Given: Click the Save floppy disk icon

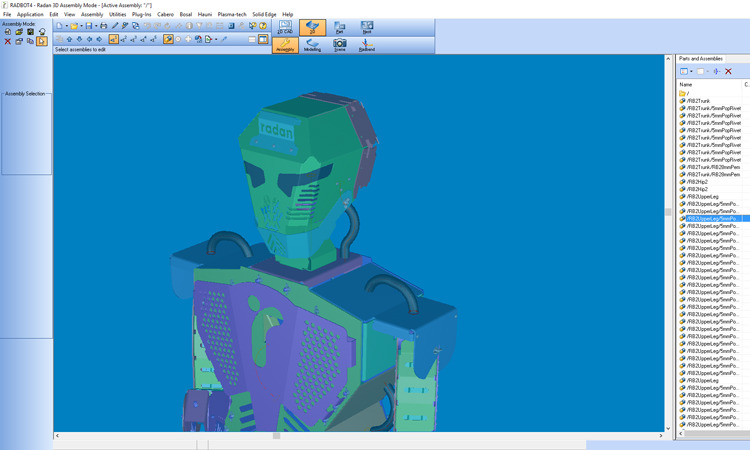Looking at the screenshot, I should pos(89,26).
